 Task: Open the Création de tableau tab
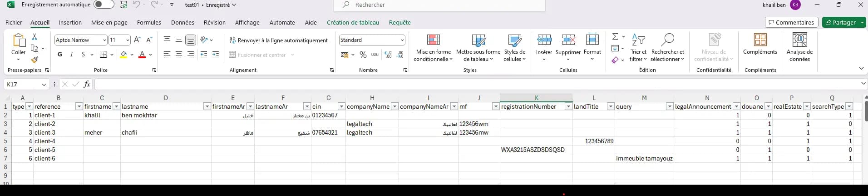(x=353, y=22)
